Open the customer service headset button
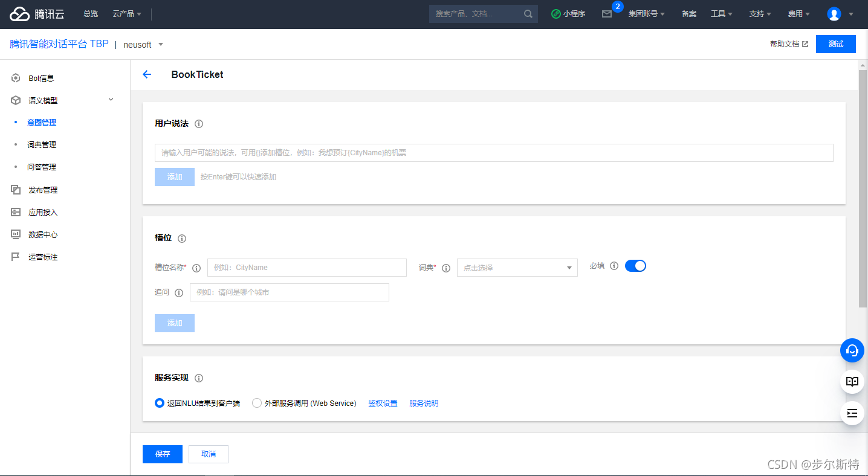Viewport: 868px width, 476px height. point(852,350)
